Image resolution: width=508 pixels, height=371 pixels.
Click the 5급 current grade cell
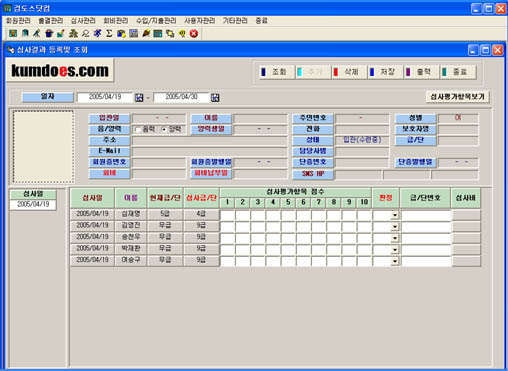[165, 214]
